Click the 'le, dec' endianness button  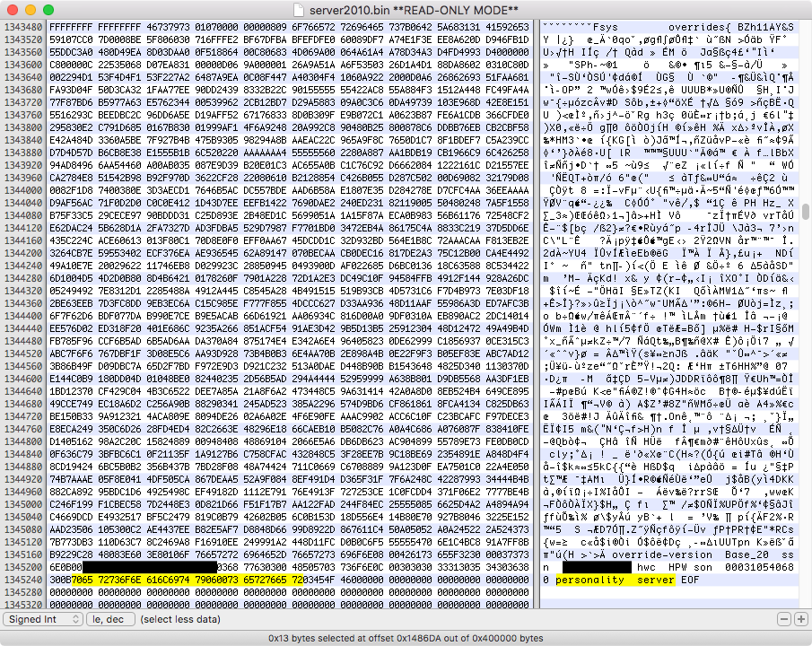pos(111,619)
